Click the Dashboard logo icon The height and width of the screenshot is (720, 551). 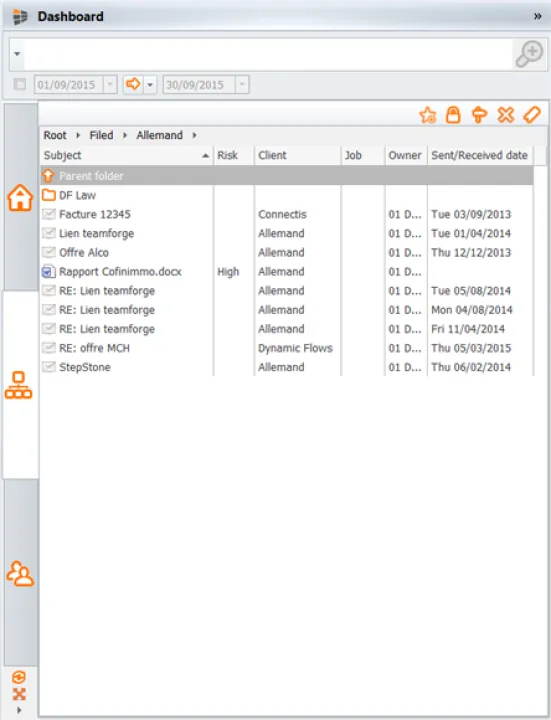click(20, 17)
